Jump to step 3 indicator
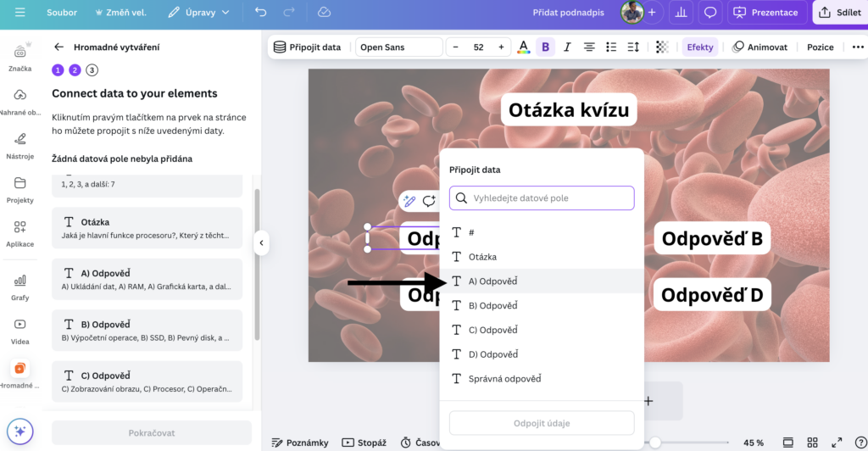This screenshot has height=451, width=868. (x=92, y=70)
